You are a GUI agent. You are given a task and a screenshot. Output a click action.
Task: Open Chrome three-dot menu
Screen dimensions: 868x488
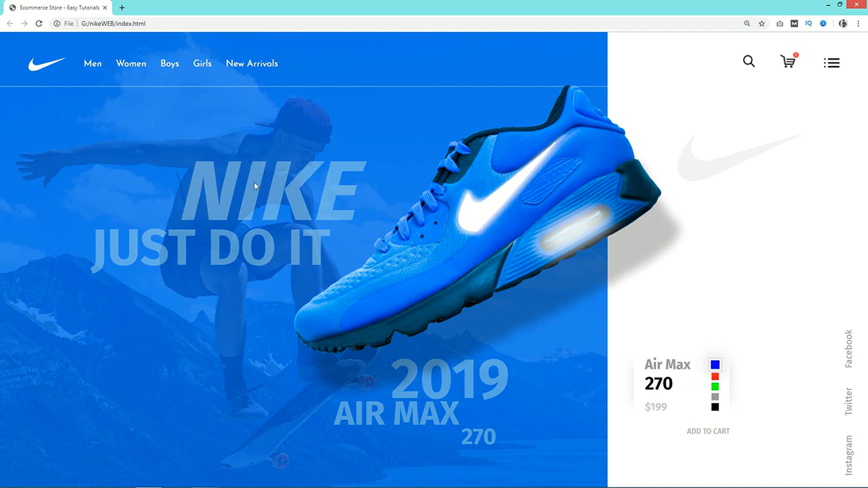858,23
